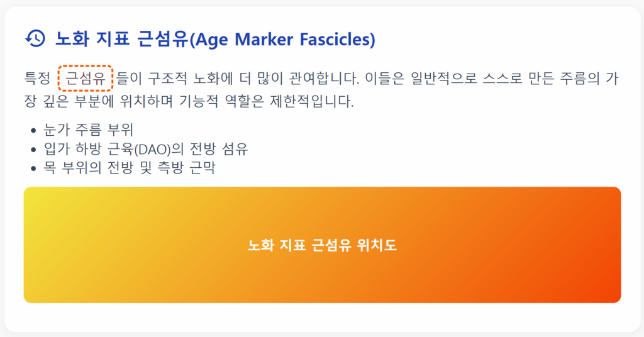Click the 노화 지표 근섬유 위치도 gradient banner
This screenshot has height=337, width=644.
(323, 245)
